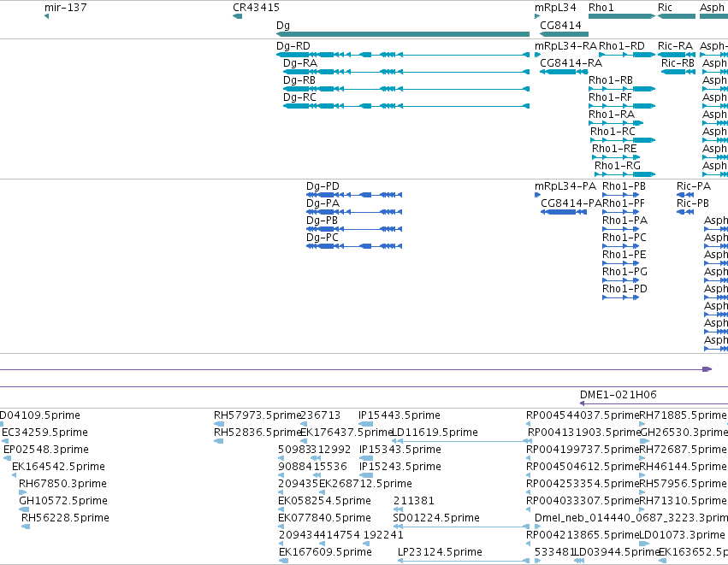This screenshot has height=565, width=728.
Task: Open the Rho1-RA transcript label
Action: point(612,115)
